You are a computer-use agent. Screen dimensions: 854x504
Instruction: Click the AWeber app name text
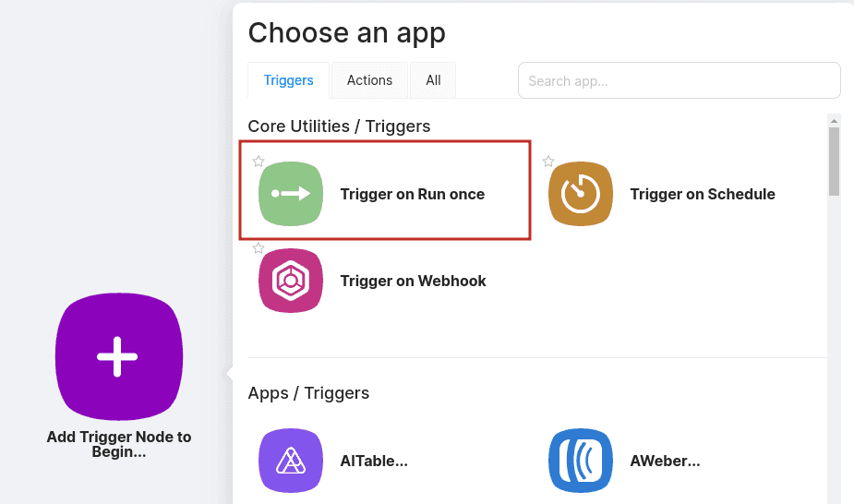[x=665, y=461]
